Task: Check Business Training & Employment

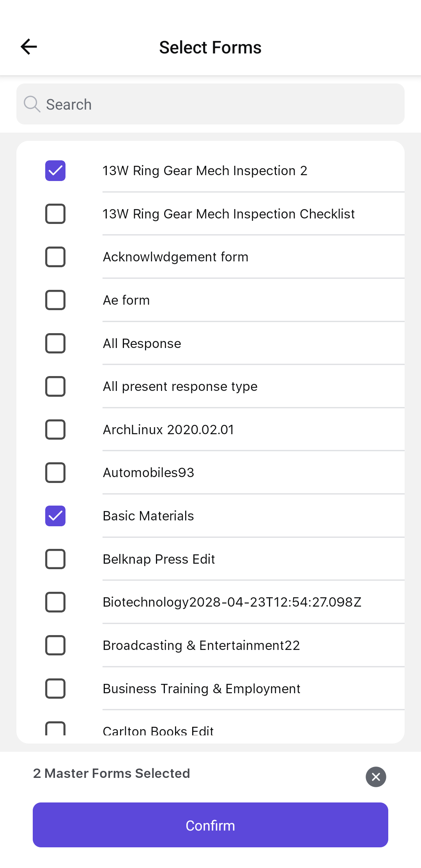Action: coord(55,689)
